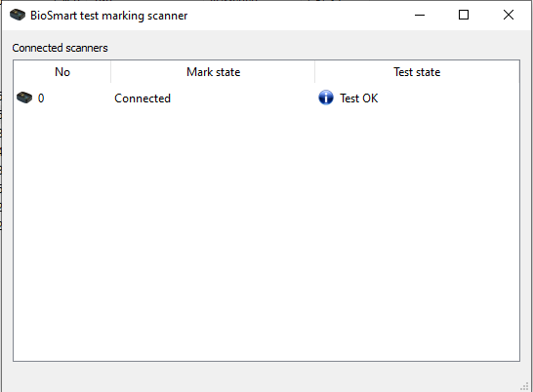Select the scanner number 0 entry
Screen dimensions: 533x392
[x=41, y=98]
